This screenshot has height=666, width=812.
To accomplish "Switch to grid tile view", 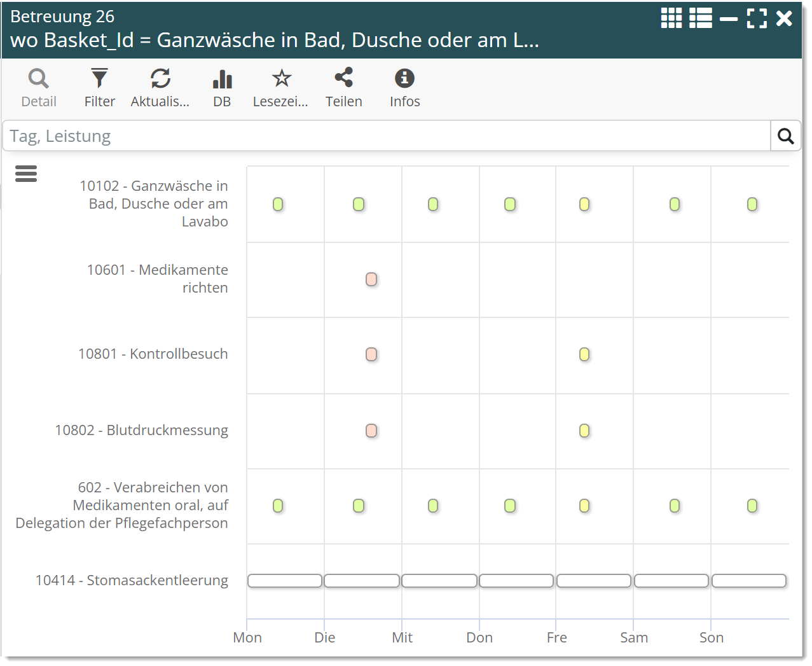I will (671, 18).
